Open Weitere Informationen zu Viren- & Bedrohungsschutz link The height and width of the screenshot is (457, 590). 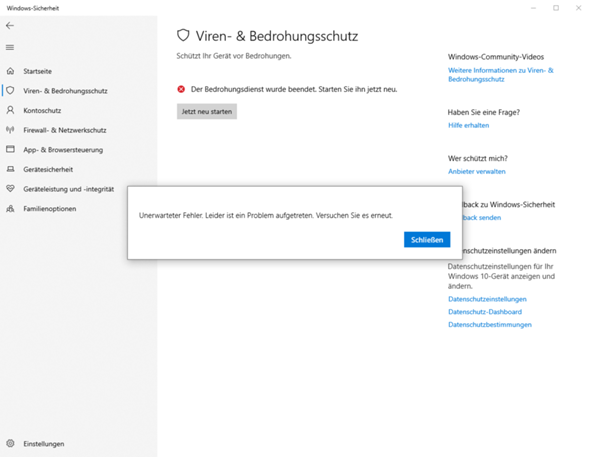[x=501, y=75]
